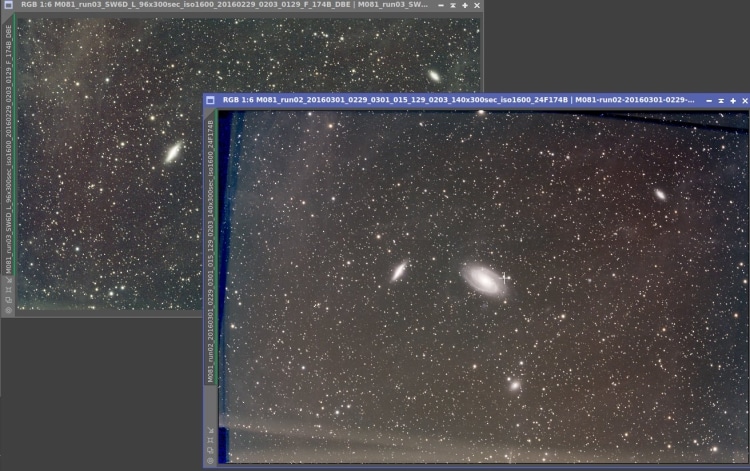Click the circular target icon in run02 window sidebar
Image resolution: width=750 pixels, height=471 pixels.
click(210, 460)
